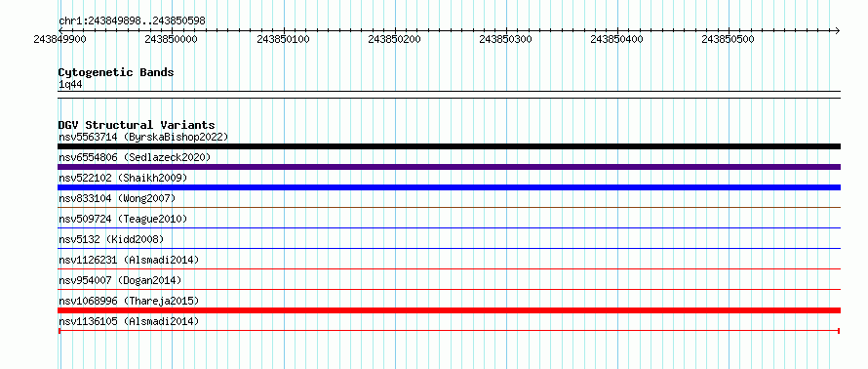
Task: Open nsv1126231 (Alsmadi2014) variant label
Action: click(129, 260)
